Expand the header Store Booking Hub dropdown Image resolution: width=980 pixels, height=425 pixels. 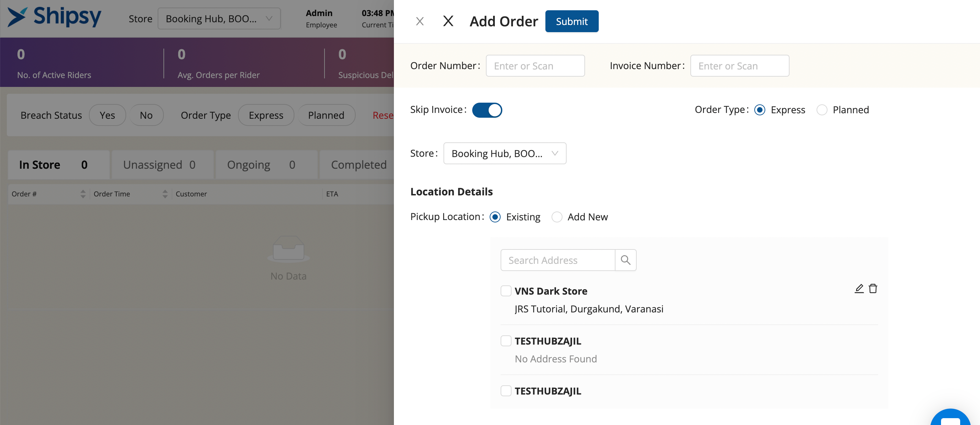pos(219,19)
